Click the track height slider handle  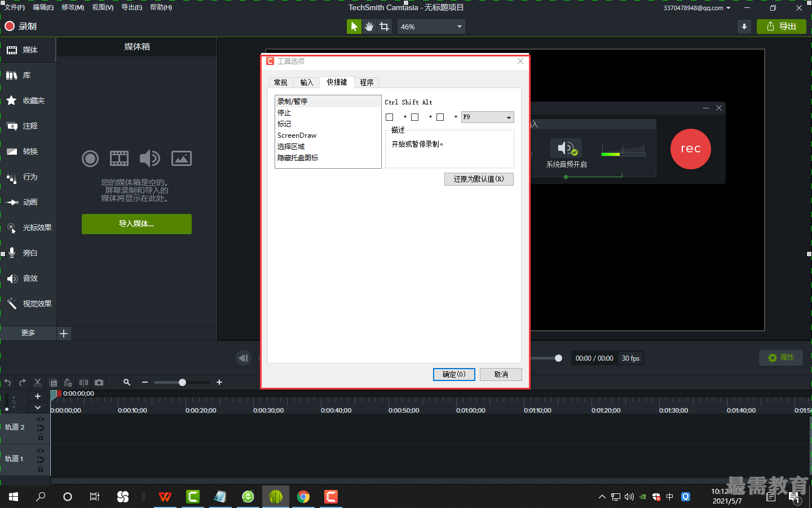tap(7, 409)
